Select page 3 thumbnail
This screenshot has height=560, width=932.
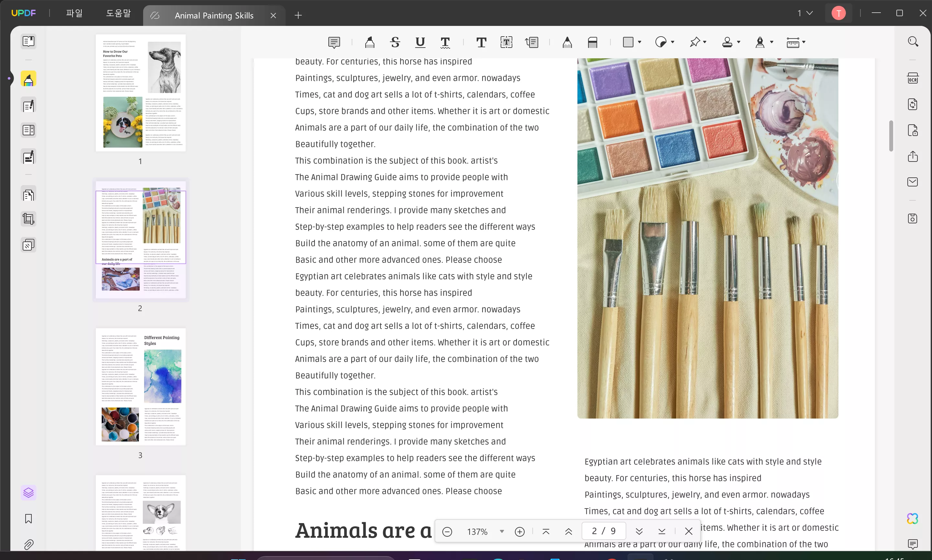coord(141,386)
